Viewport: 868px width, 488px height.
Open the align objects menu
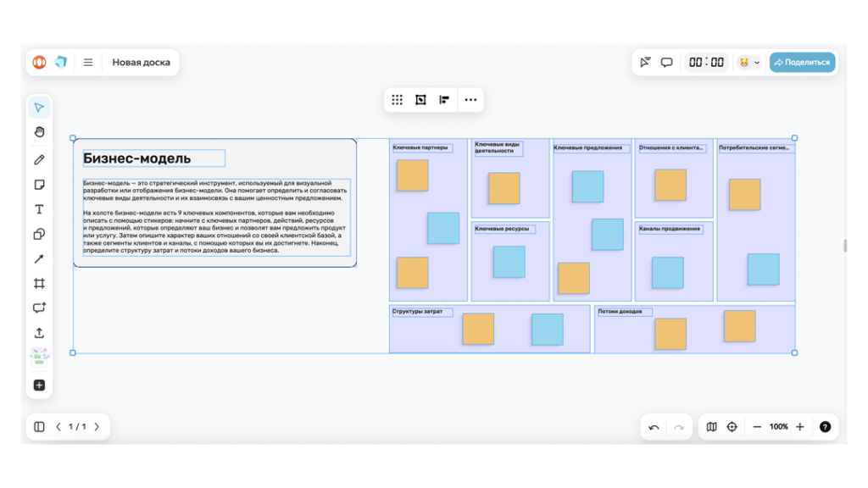click(x=444, y=100)
